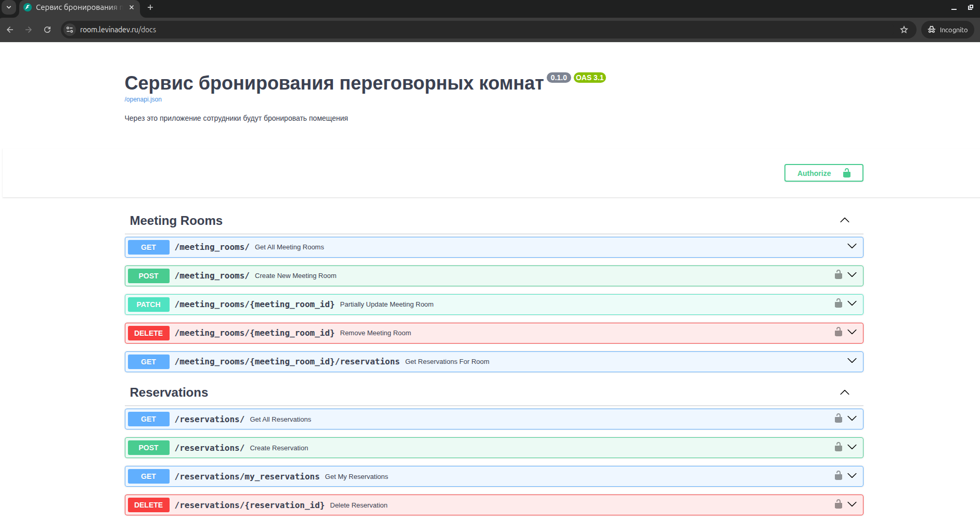Click the lock icon on GET /reservations/ row
Viewport: 980px width, 519px height.
click(x=838, y=418)
